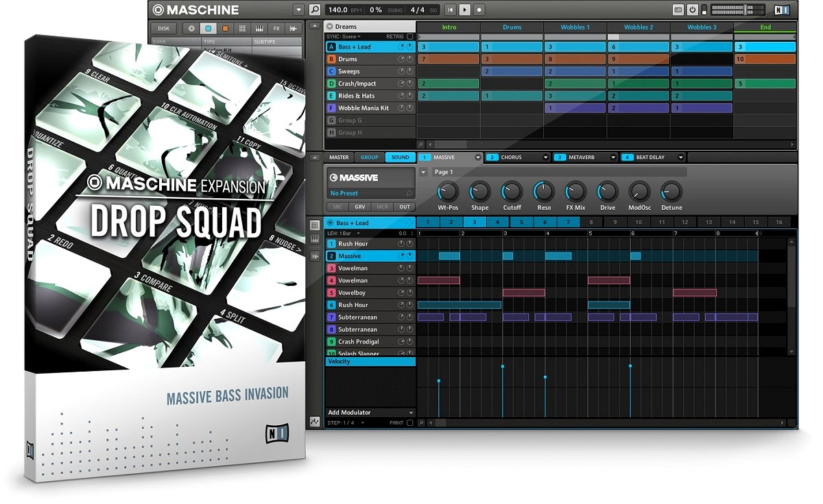This screenshot has width=823, height=504.
Task: Open the search magnifier in Maschine header
Action: [315, 10]
